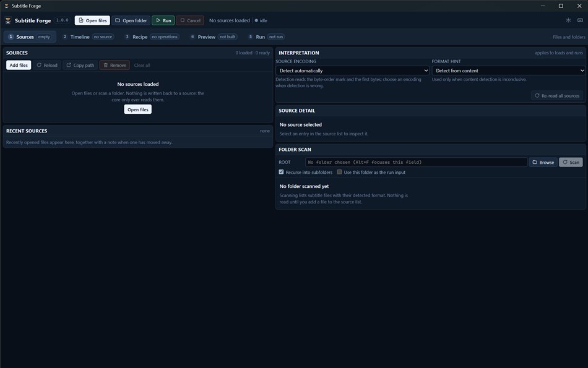Switch to the Sources step tab
The height and width of the screenshot is (368, 588).
click(x=30, y=36)
